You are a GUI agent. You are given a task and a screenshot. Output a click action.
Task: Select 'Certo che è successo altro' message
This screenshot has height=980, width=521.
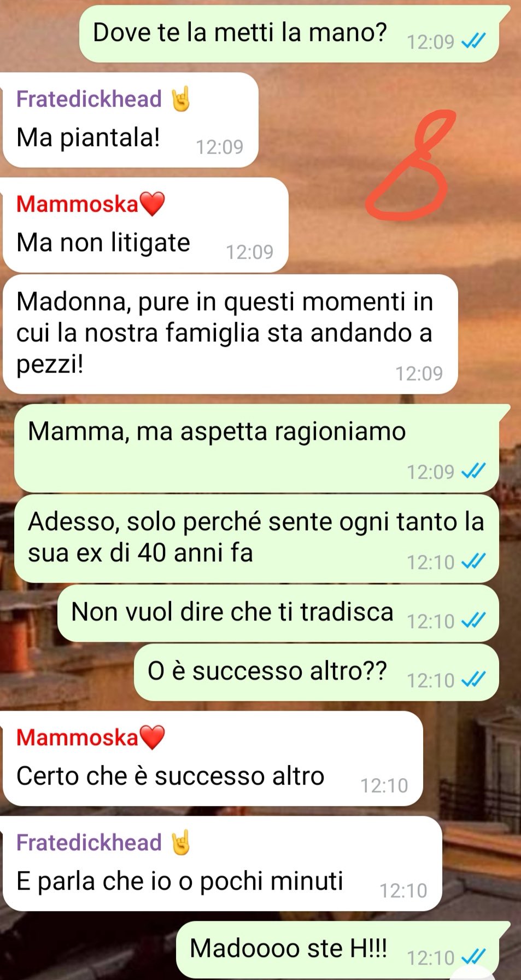pos(213,758)
